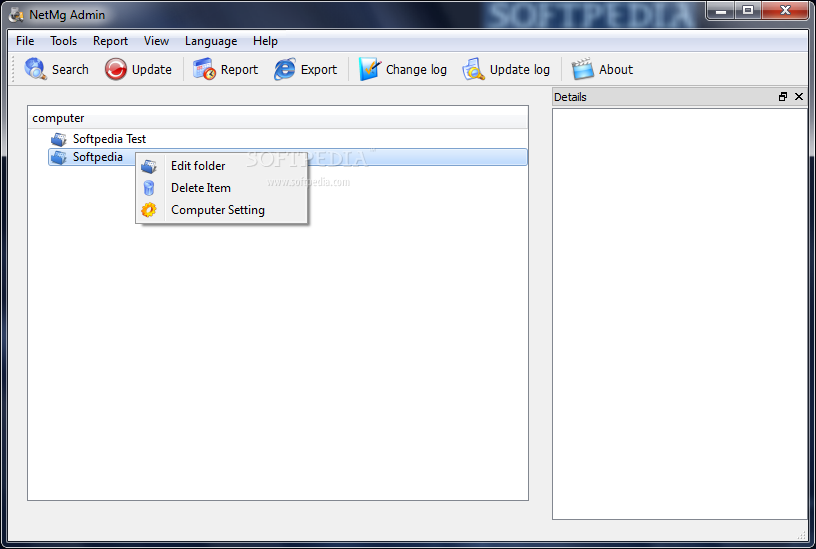The image size is (816, 549).
Task: Maximize the NetMg Admin window
Action: pyautogui.click(x=748, y=10)
